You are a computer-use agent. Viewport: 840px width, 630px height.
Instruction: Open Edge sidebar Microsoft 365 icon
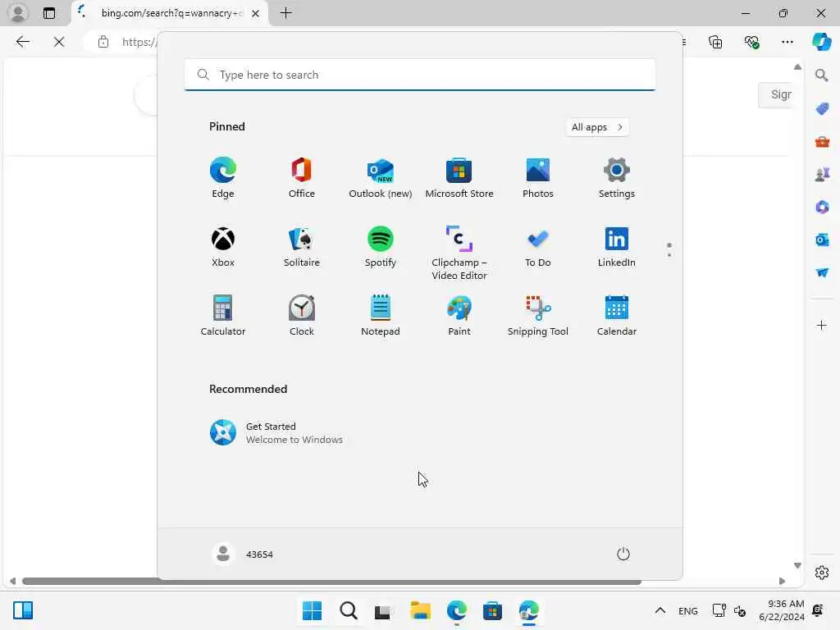click(821, 207)
